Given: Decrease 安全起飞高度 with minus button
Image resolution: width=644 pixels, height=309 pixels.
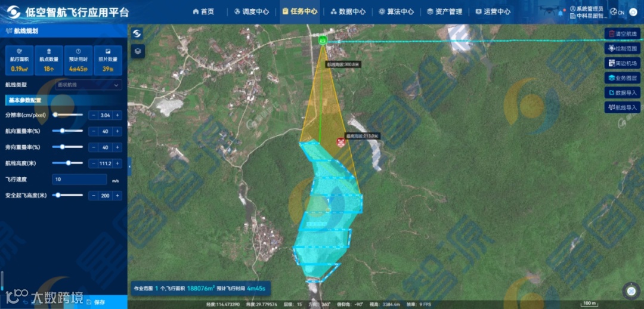Looking at the screenshot, I should pos(93,196).
